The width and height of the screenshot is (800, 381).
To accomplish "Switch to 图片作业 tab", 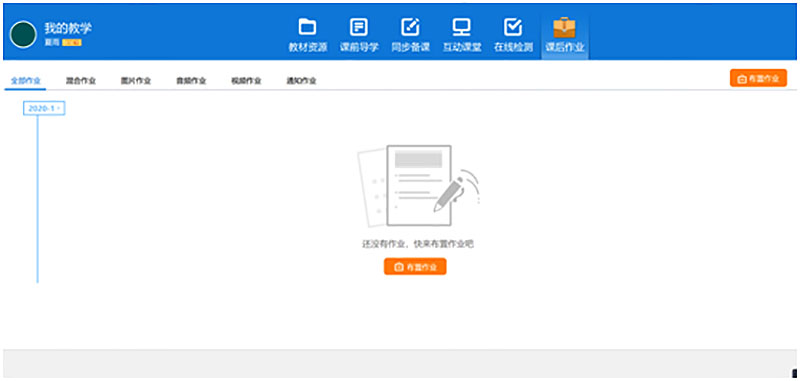I will pos(136,81).
